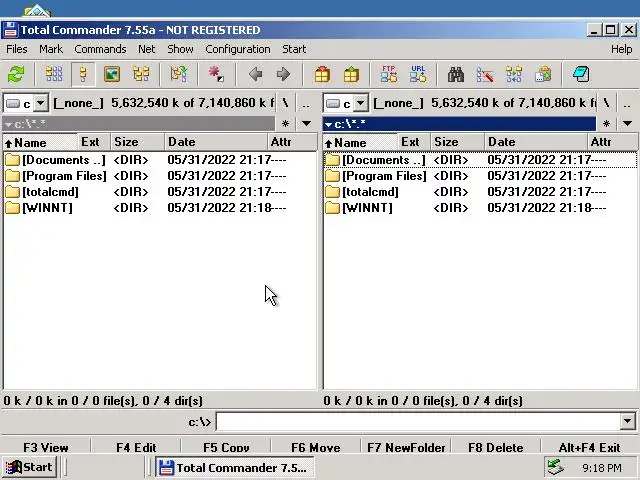Sort left panel by Attr column
This screenshot has height=480, width=640.
(x=291, y=142)
